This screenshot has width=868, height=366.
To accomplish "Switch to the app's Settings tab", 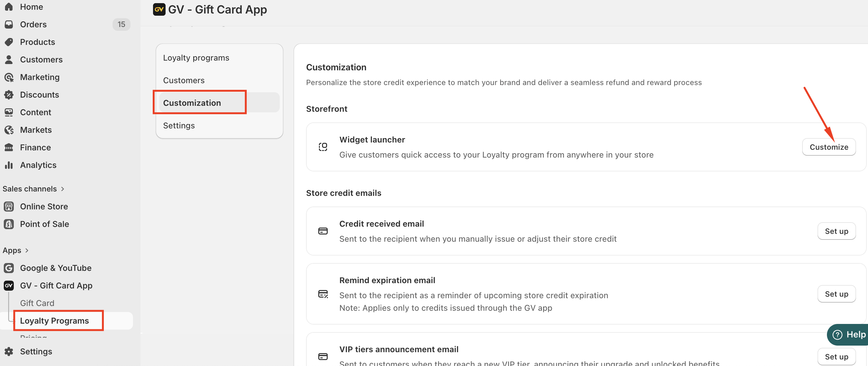I will 179,126.
